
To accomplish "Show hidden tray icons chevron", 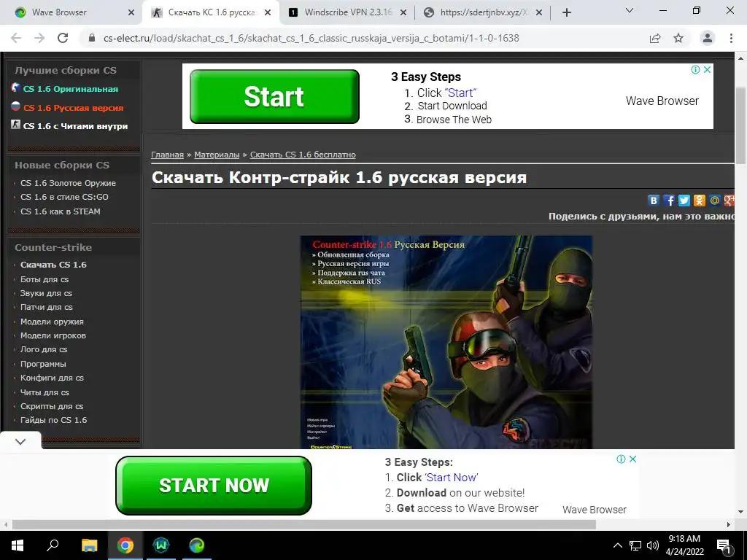I will [617, 545].
